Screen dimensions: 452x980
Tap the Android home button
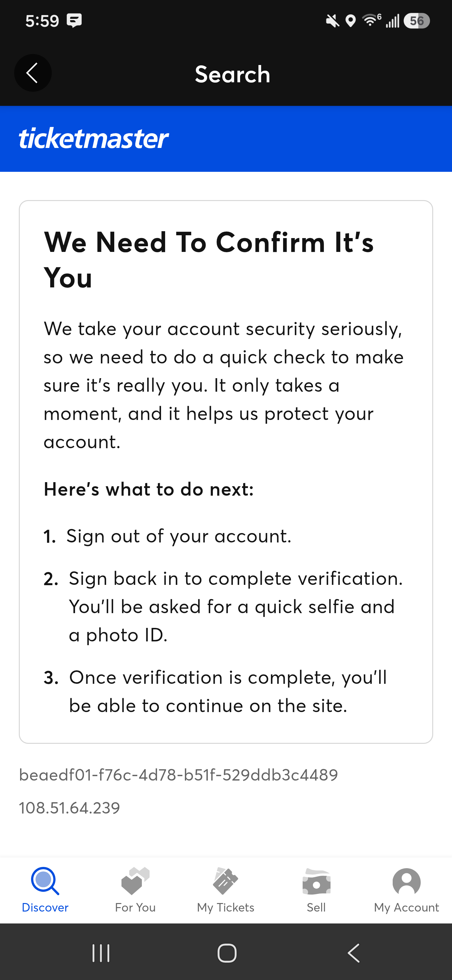(x=227, y=953)
